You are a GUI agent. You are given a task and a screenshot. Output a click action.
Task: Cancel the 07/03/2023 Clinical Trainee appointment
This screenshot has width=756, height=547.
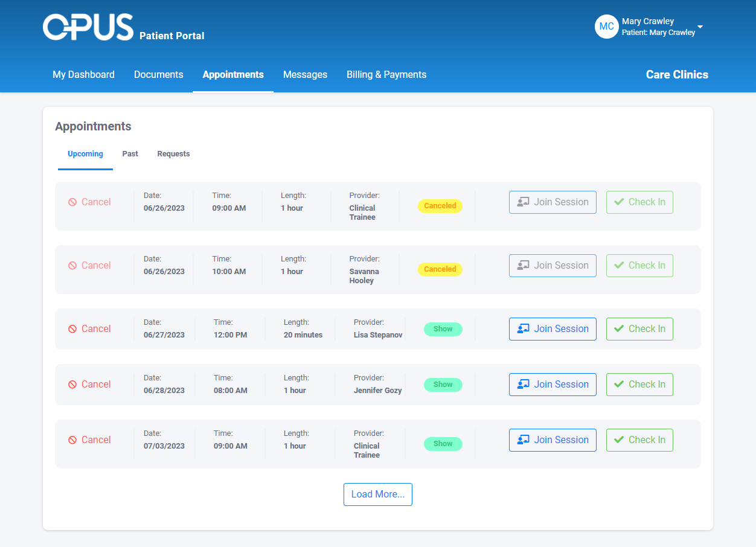(89, 440)
